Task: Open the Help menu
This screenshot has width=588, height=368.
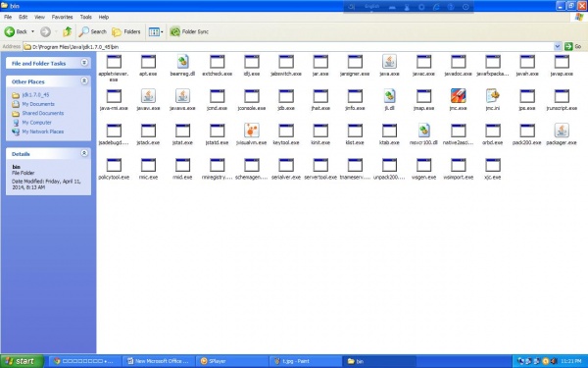Action: click(x=104, y=17)
